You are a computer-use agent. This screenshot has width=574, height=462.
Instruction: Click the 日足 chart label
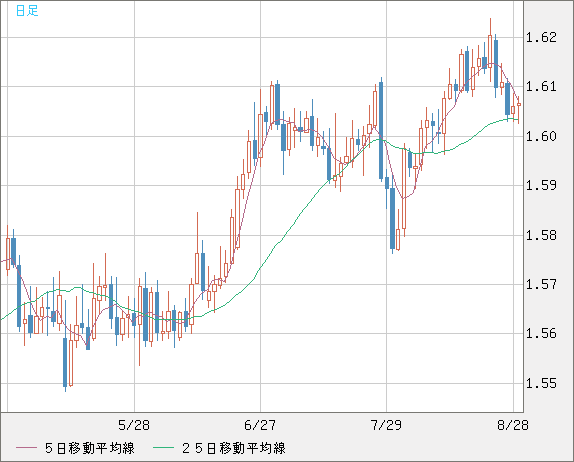[27, 11]
